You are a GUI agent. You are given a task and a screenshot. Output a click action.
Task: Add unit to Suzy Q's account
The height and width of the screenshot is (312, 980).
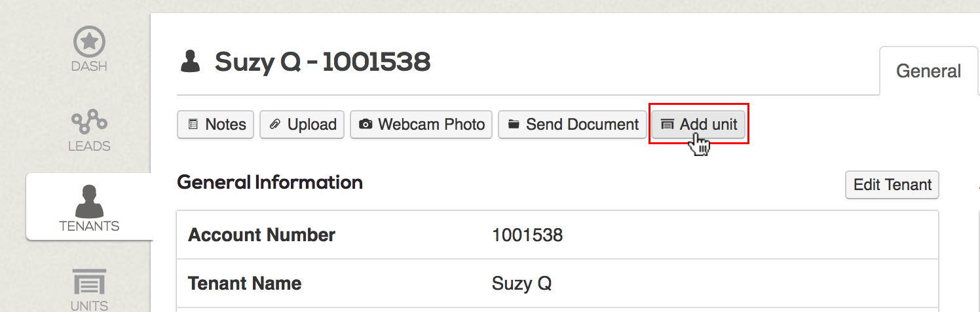click(698, 125)
